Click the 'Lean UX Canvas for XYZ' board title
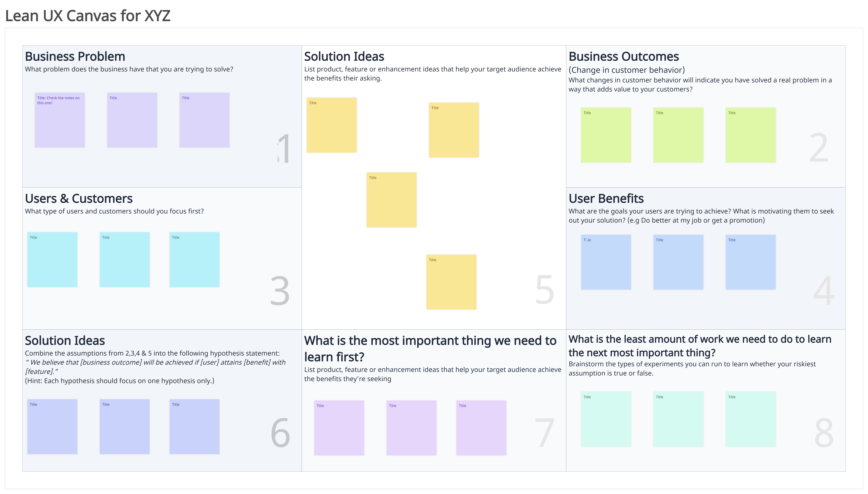 click(x=88, y=16)
